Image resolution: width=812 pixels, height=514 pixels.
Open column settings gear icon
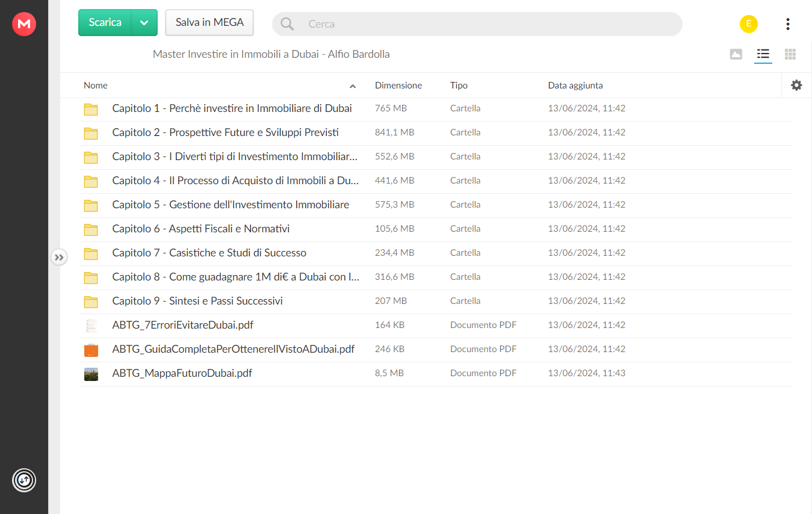pyautogui.click(x=796, y=85)
